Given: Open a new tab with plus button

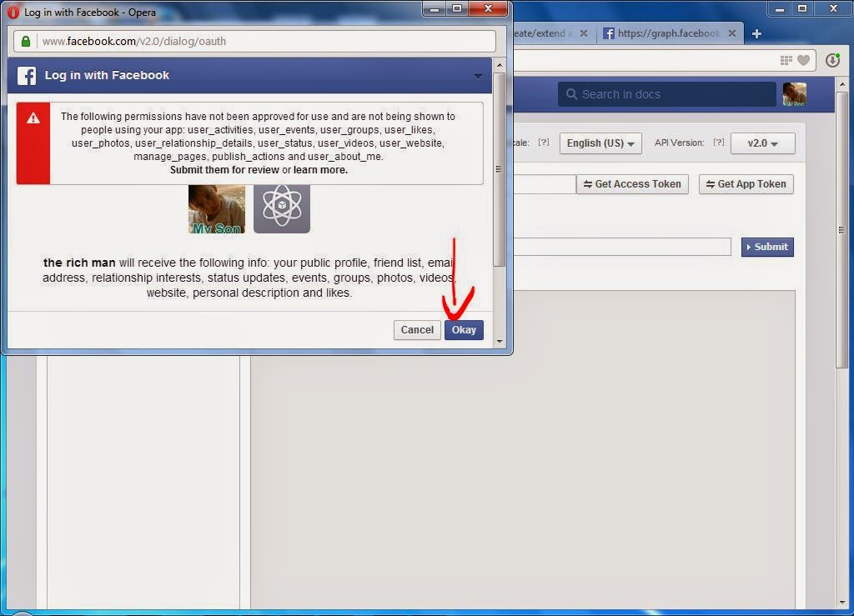Looking at the screenshot, I should pos(756,33).
